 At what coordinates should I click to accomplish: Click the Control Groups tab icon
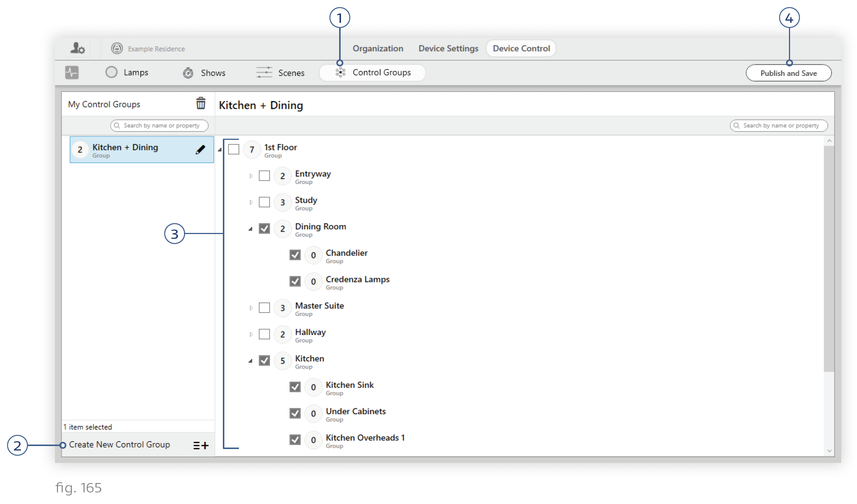coord(338,72)
